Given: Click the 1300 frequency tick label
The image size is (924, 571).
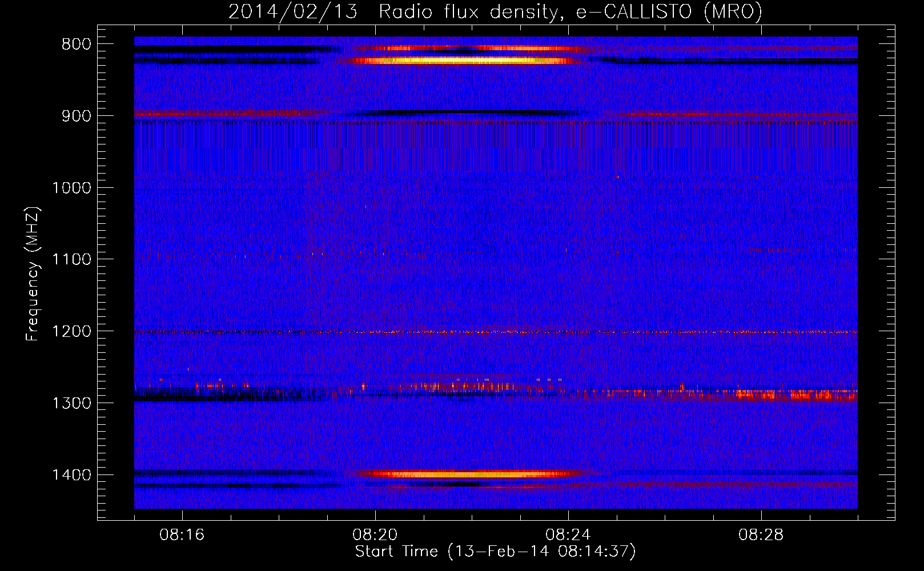Looking at the screenshot, I should click(71, 403).
